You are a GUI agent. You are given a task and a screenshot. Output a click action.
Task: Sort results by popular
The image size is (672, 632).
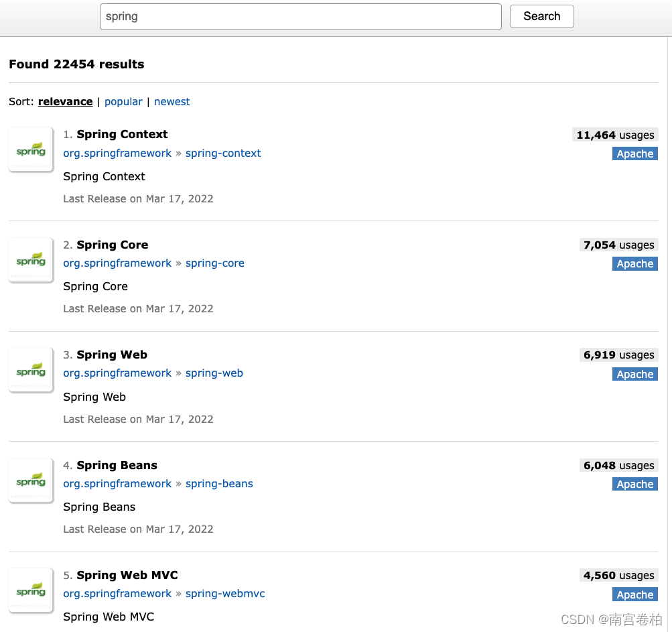[x=123, y=102]
